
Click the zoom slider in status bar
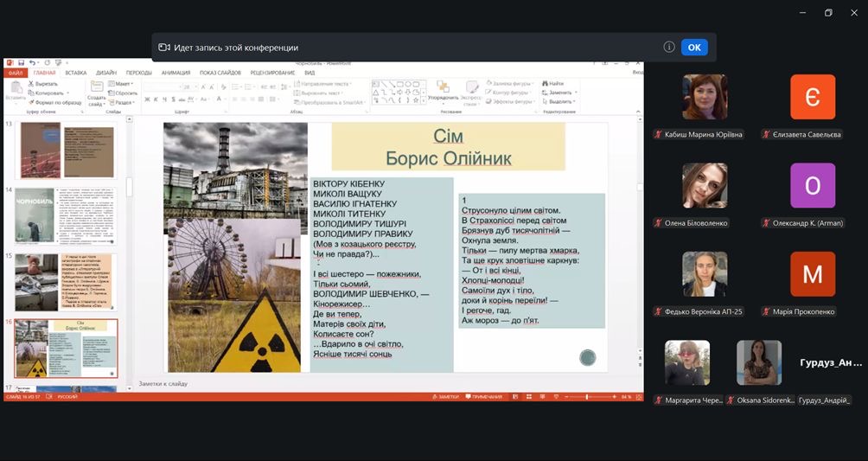click(x=588, y=396)
